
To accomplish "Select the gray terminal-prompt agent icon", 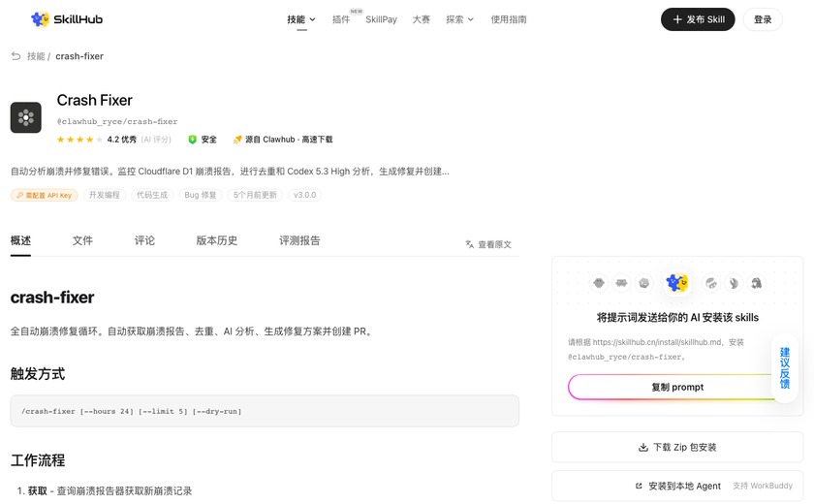I will 644,283.
